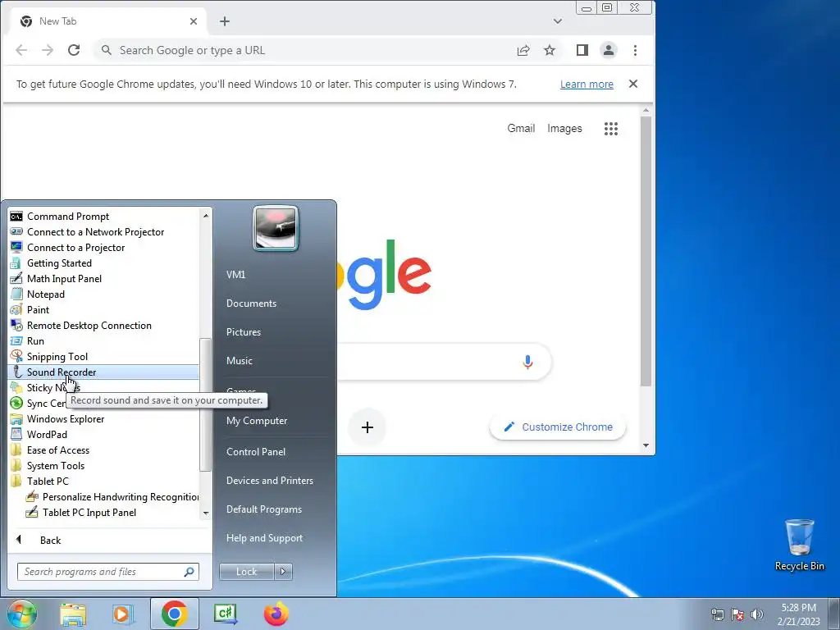Viewport: 840px width, 630px height.
Task: Expand the System Tools folder
Action: coord(56,466)
